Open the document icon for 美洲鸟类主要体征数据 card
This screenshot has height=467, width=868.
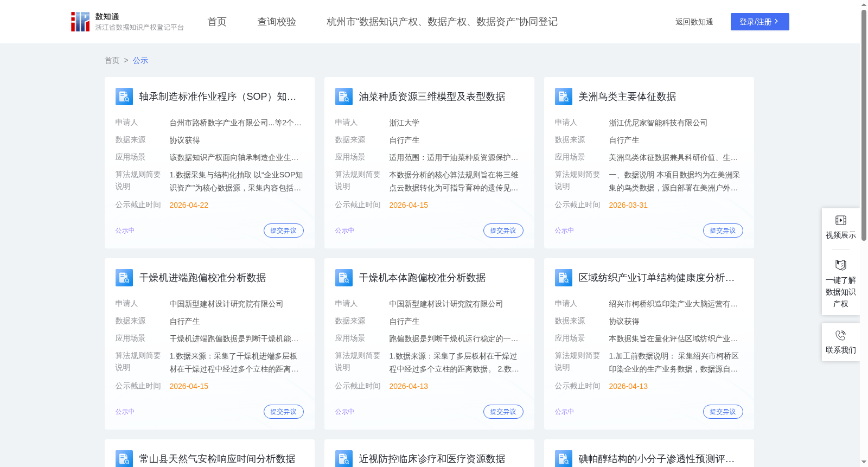pyautogui.click(x=564, y=97)
